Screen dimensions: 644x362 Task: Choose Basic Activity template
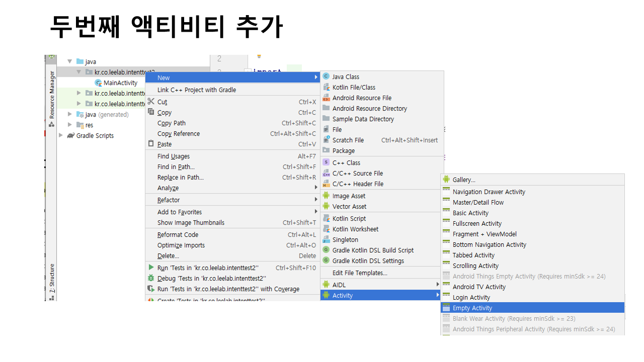coord(470,213)
